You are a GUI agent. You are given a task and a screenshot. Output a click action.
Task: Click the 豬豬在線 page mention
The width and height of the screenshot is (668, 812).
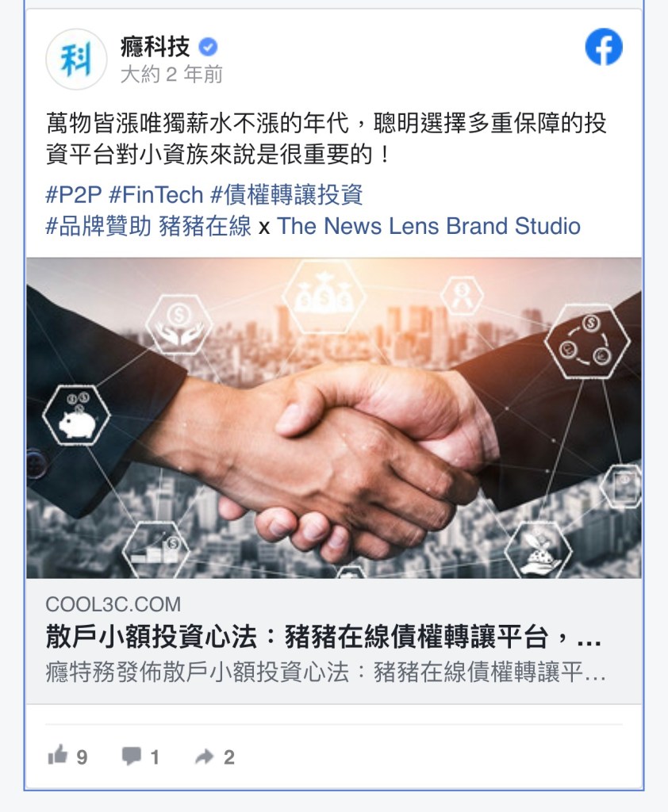click(205, 226)
